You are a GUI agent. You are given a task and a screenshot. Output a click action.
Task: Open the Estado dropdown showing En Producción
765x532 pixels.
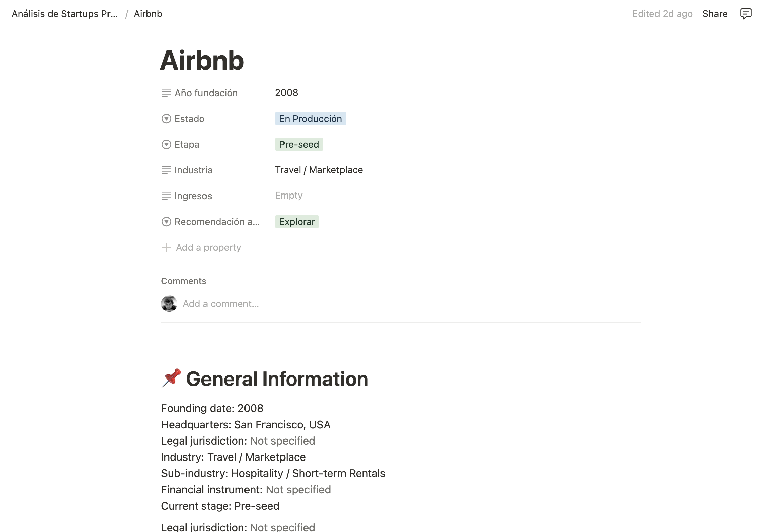point(310,119)
